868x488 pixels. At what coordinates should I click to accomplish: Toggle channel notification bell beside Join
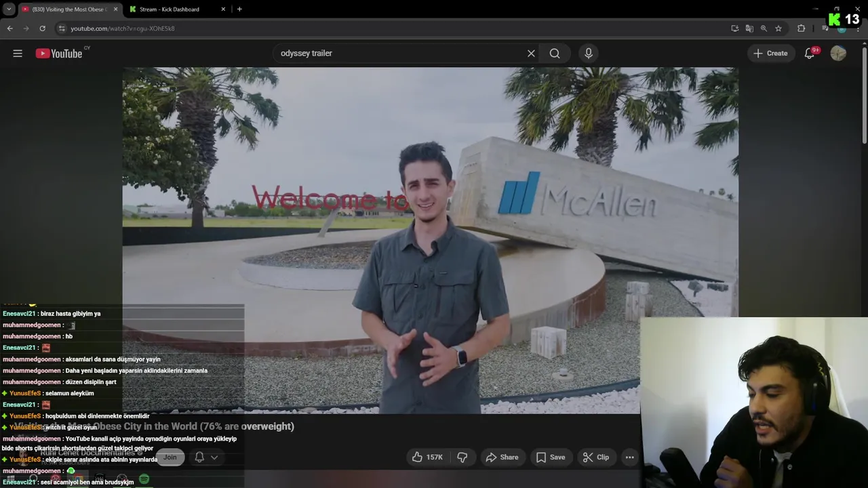(x=199, y=457)
